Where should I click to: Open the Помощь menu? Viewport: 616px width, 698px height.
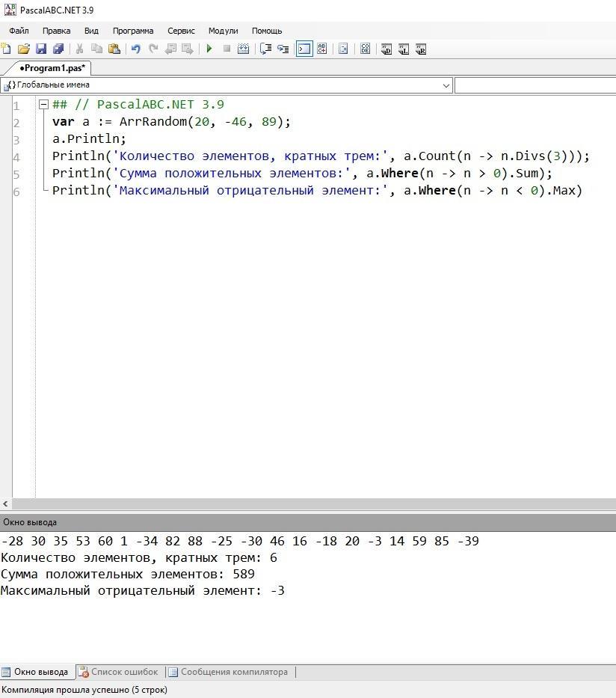click(x=267, y=31)
